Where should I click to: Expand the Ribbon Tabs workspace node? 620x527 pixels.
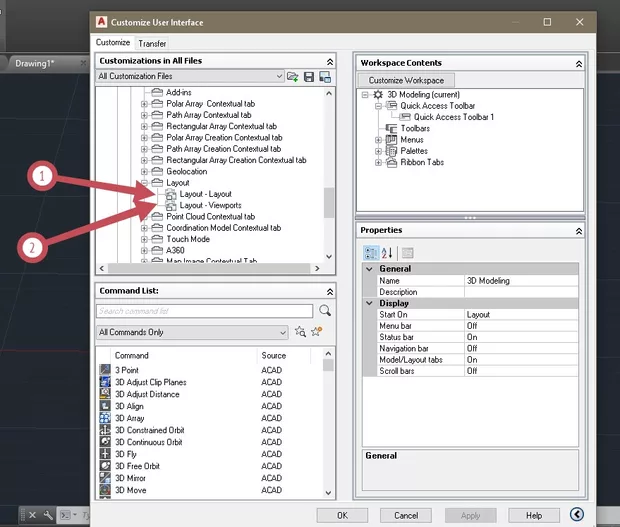(x=379, y=162)
